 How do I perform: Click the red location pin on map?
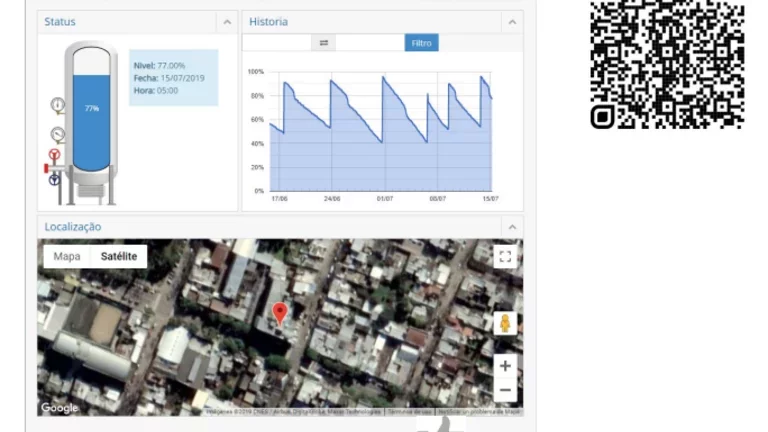click(280, 314)
